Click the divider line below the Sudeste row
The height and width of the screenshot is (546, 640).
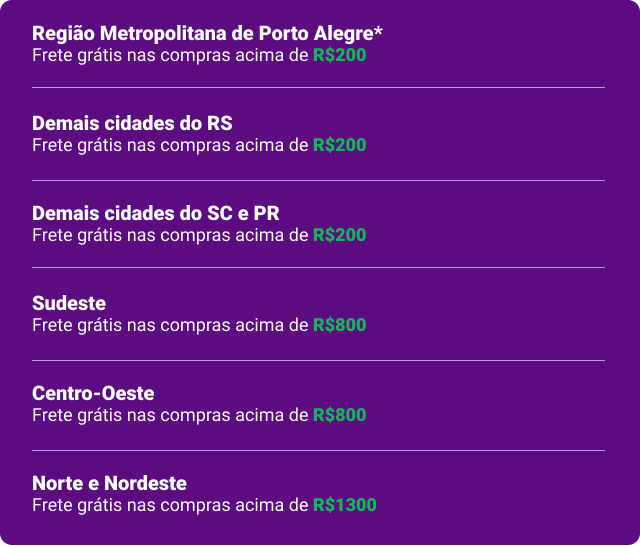pyautogui.click(x=318, y=360)
